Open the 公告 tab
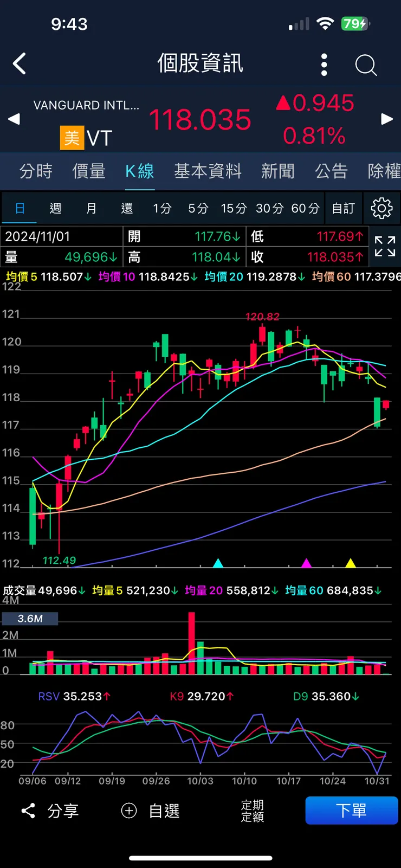The width and height of the screenshot is (401, 868). click(331, 171)
